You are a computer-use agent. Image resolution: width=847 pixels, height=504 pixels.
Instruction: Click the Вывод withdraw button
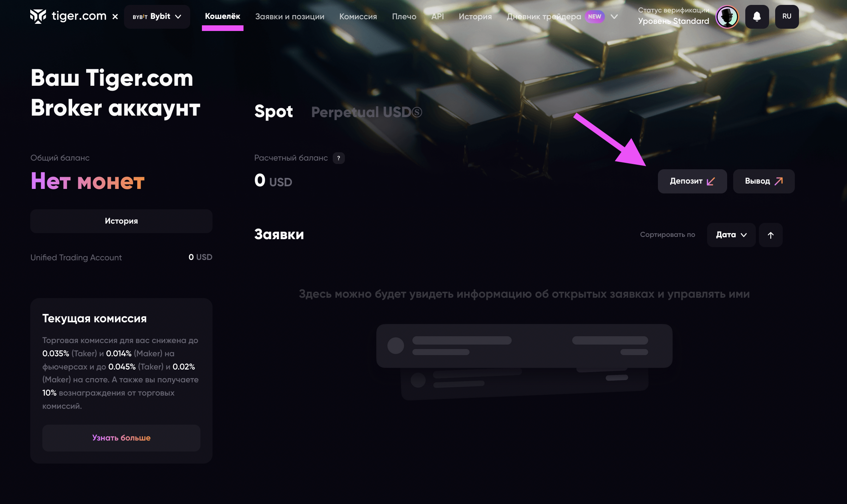click(x=763, y=181)
